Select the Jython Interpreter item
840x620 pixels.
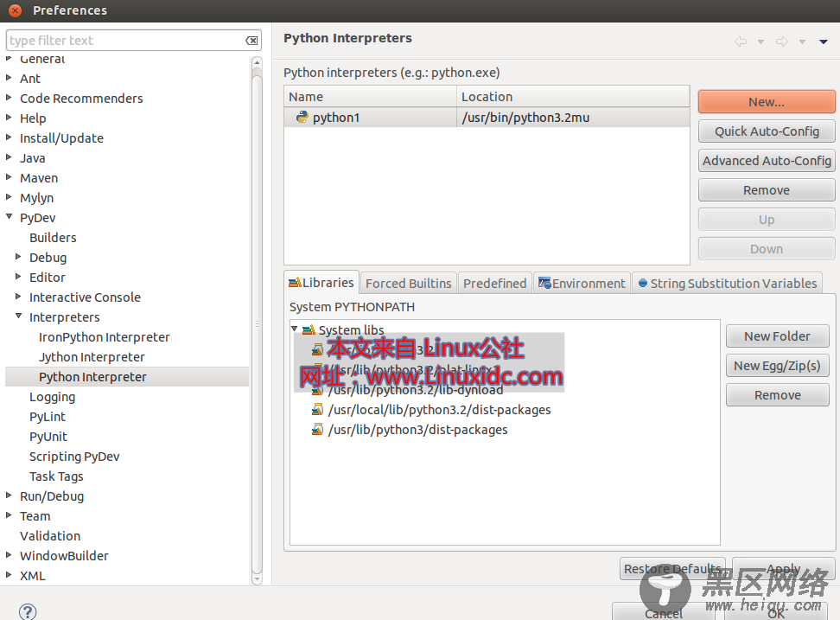92,357
